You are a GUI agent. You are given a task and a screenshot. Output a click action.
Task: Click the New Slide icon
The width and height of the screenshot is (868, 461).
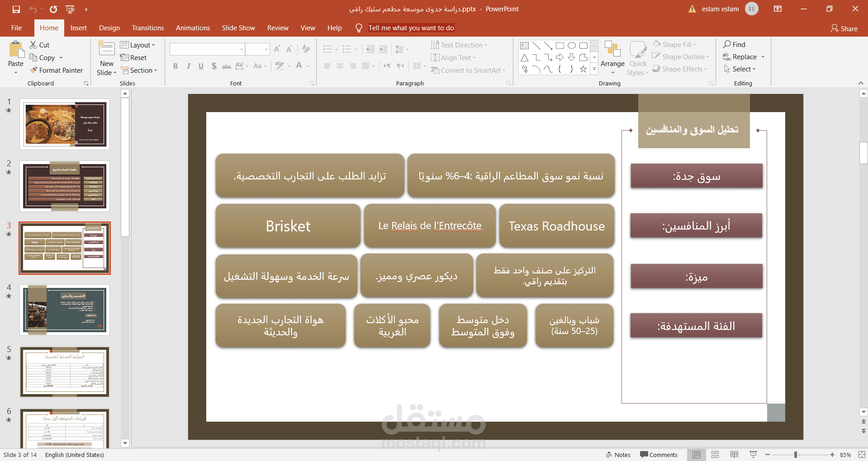point(106,49)
